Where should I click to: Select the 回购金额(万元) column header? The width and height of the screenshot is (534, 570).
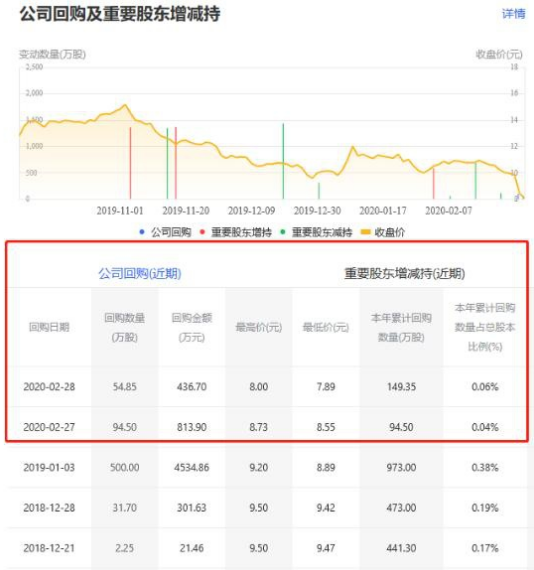(192, 328)
